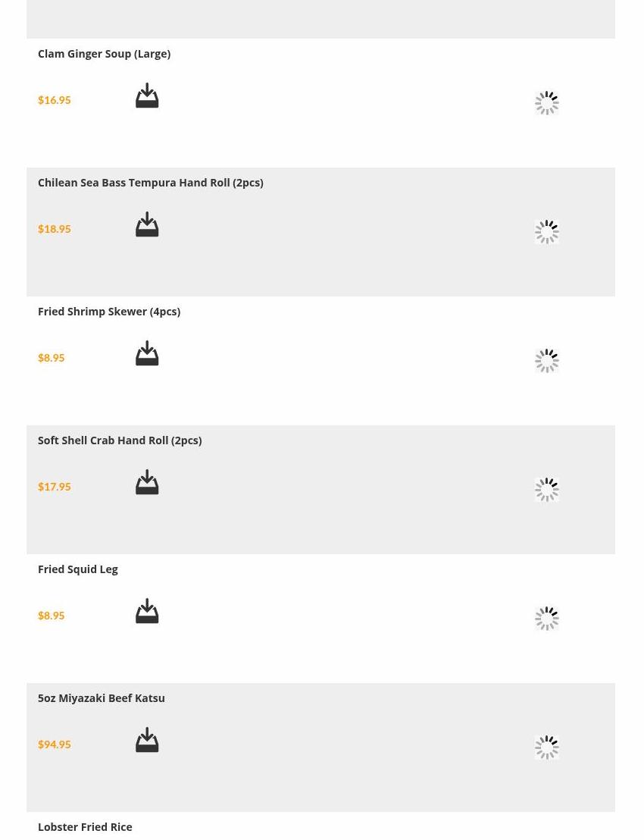Viewport: 644px width, 840px height.
Task: Click Soft Shell Crab Hand Roll image placeholder
Action: click(x=546, y=490)
